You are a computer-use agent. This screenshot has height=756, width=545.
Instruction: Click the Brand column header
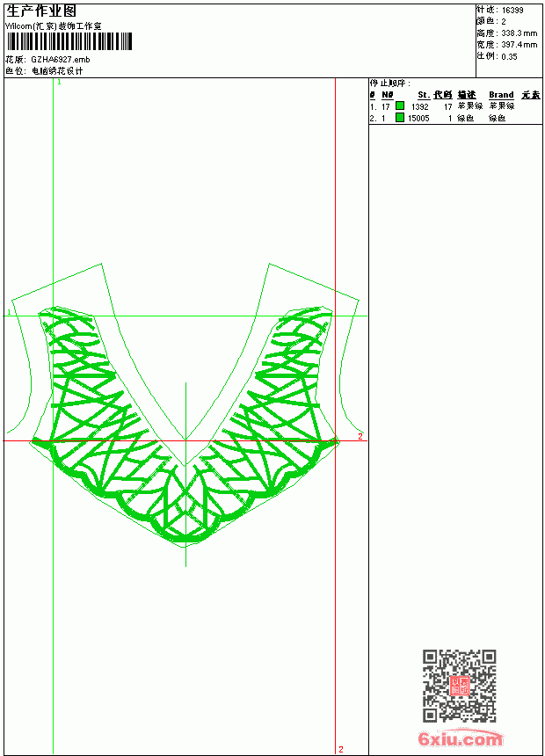click(501, 95)
